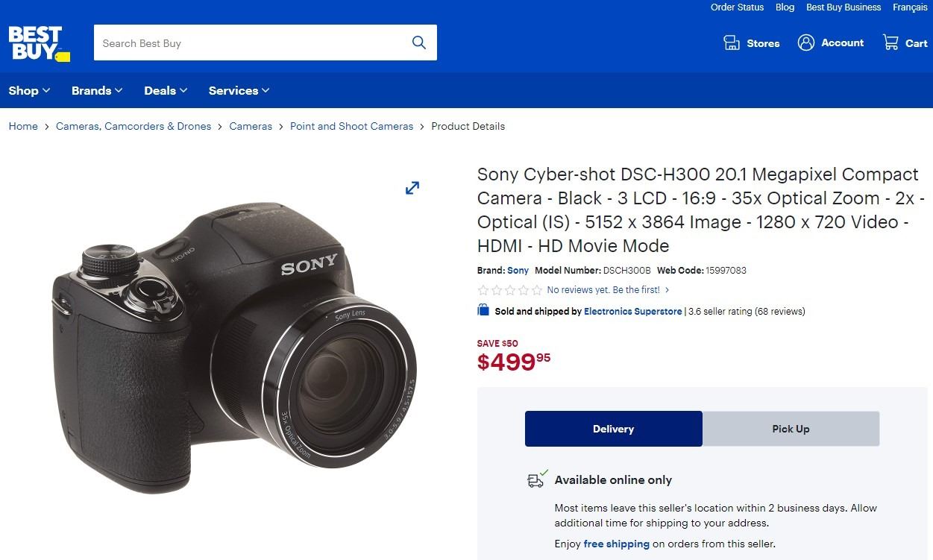Viewport: 933px width, 560px height.
Task: Expand the product image to fullscreen
Action: (412, 188)
